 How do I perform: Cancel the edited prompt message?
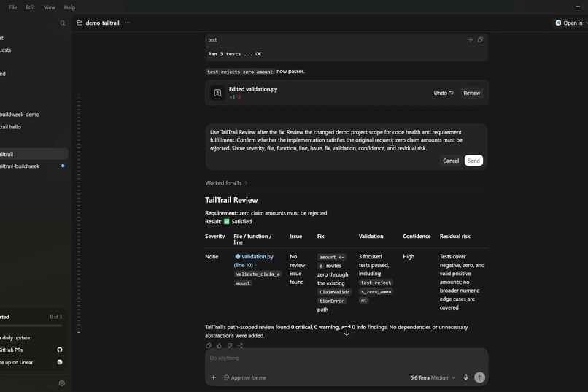451,161
